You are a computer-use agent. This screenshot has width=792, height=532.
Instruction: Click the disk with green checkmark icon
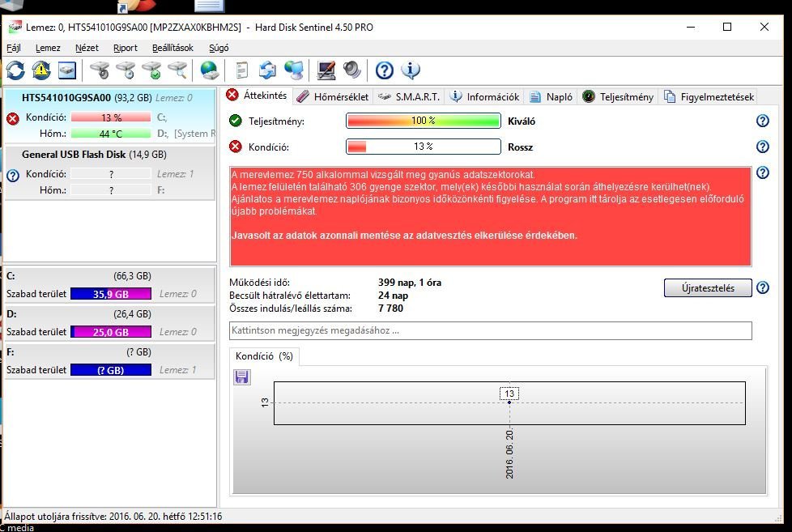click(x=151, y=70)
